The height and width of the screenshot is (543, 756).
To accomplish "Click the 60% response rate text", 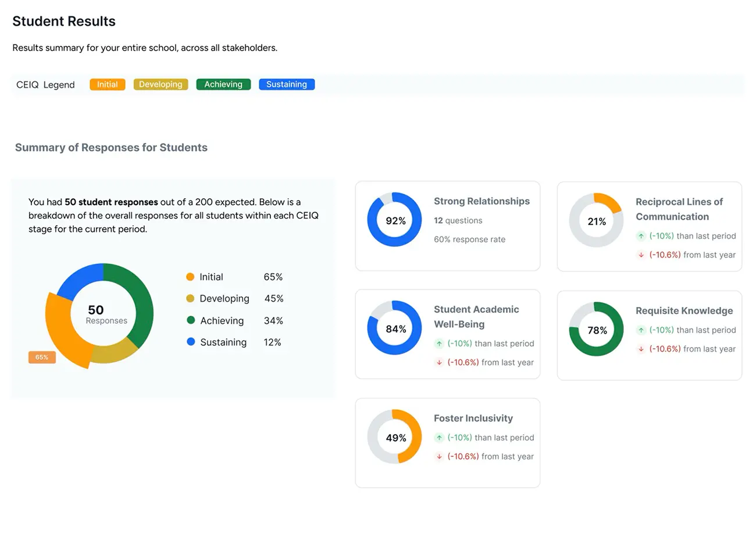I will point(469,239).
